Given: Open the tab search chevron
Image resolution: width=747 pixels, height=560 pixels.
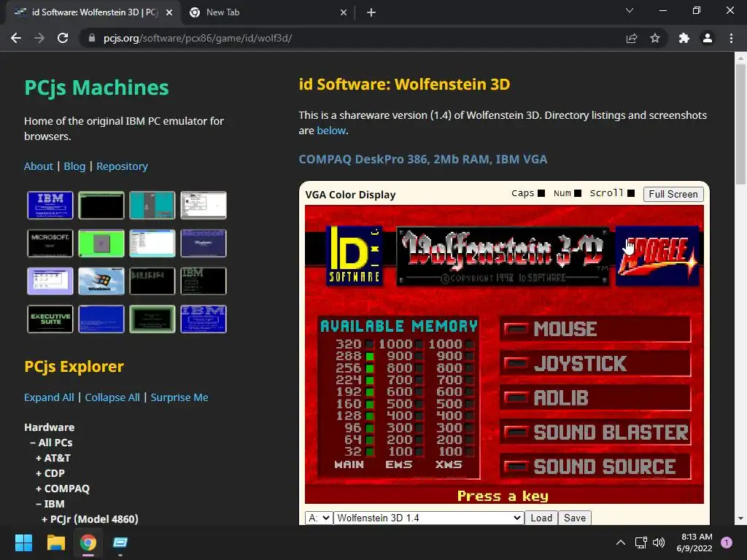Looking at the screenshot, I should (630, 10).
